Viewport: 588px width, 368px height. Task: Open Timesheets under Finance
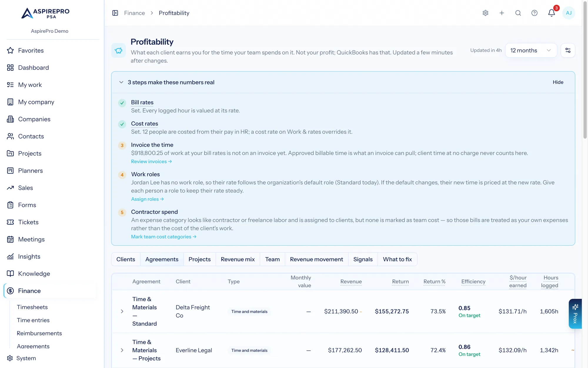(32, 307)
